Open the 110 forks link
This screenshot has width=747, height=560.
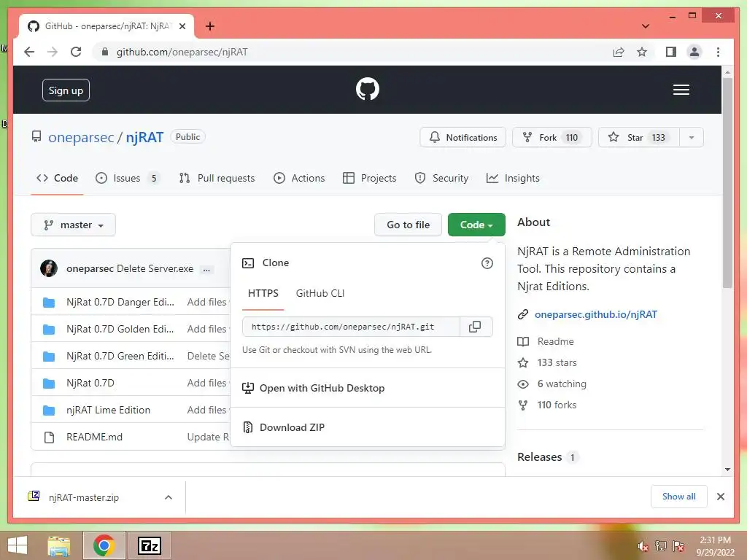[557, 405]
